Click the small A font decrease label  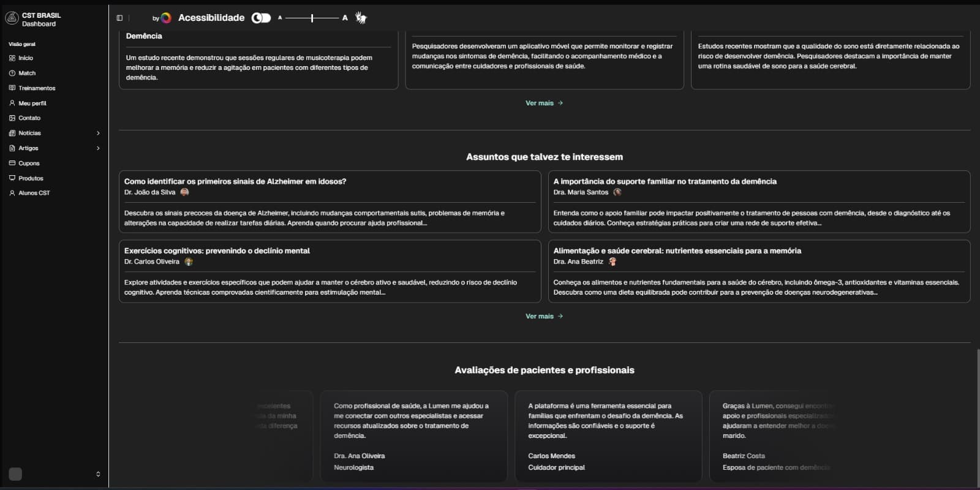[x=280, y=18]
